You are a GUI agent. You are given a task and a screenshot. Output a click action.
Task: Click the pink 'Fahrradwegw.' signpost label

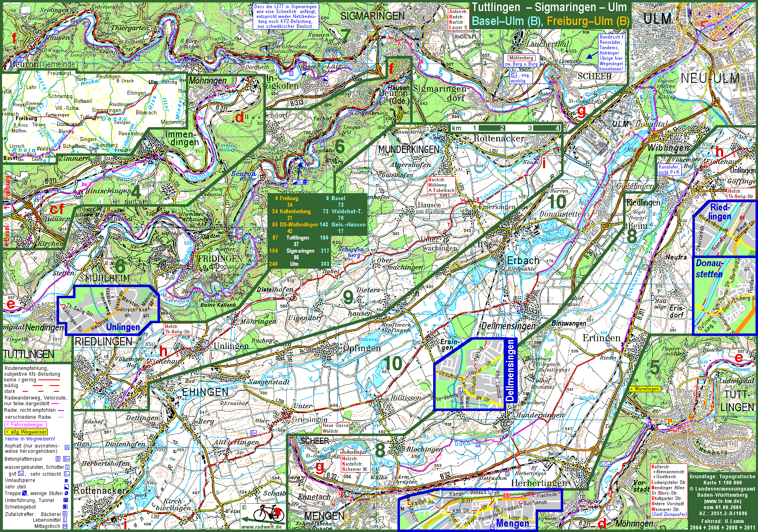[25, 425]
